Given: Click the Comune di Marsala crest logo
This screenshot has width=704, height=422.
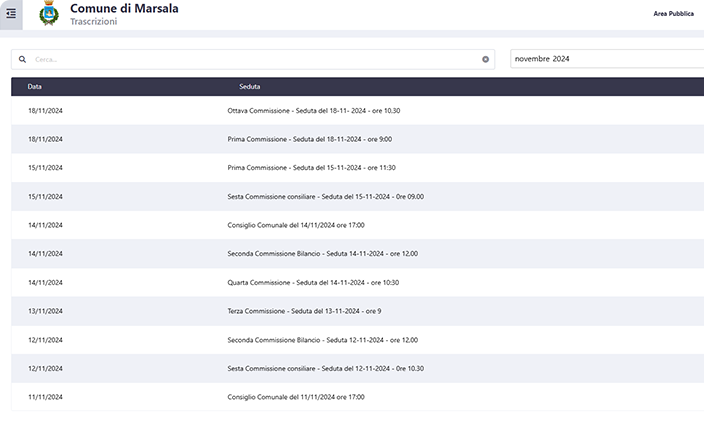Looking at the screenshot, I should [x=48, y=15].
